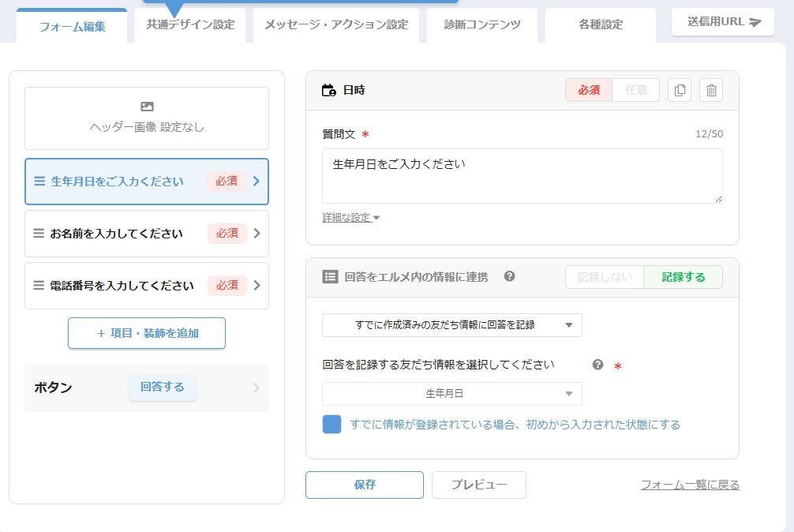Click the 質問文 text area
794x532 pixels.
(522, 176)
